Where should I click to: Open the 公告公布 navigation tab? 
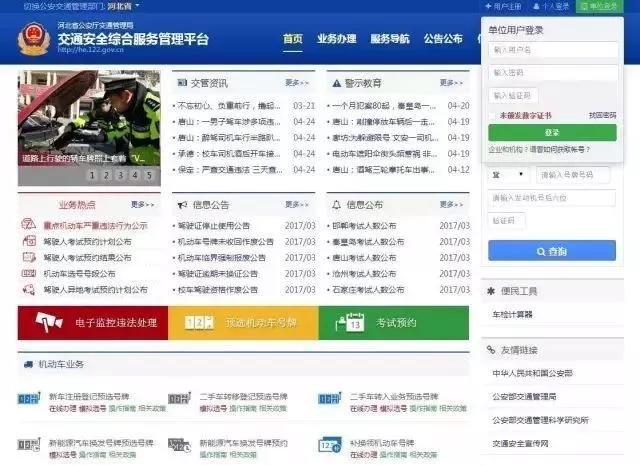(x=443, y=39)
